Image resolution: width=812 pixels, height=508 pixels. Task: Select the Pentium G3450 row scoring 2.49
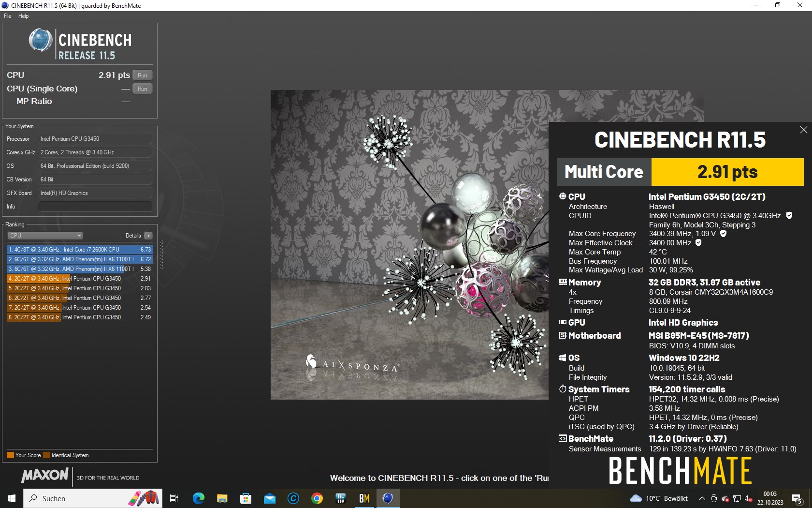(x=80, y=317)
